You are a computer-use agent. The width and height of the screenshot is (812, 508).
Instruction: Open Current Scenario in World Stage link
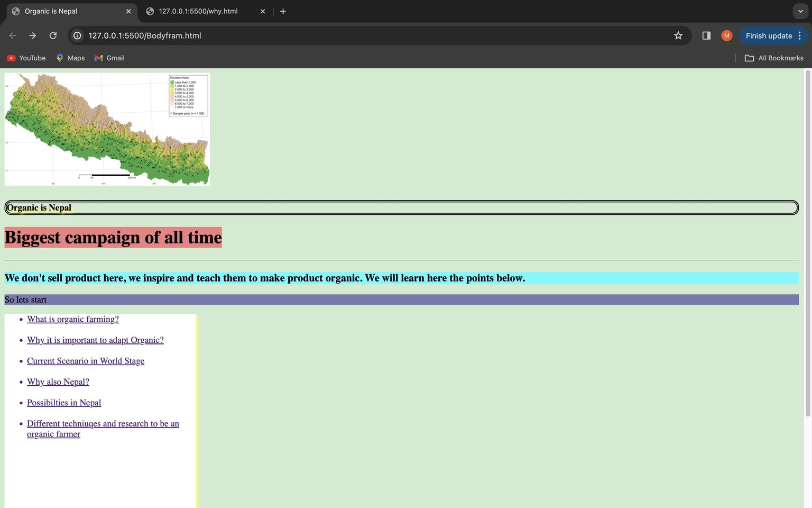86,361
